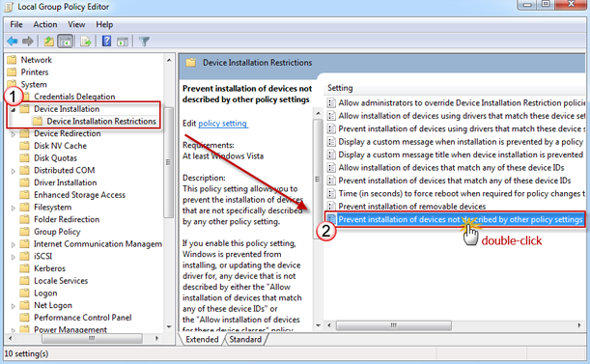Select 'Prevent installation of removable devices' setting
The height and width of the screenshot is (364, 590).
412,207
